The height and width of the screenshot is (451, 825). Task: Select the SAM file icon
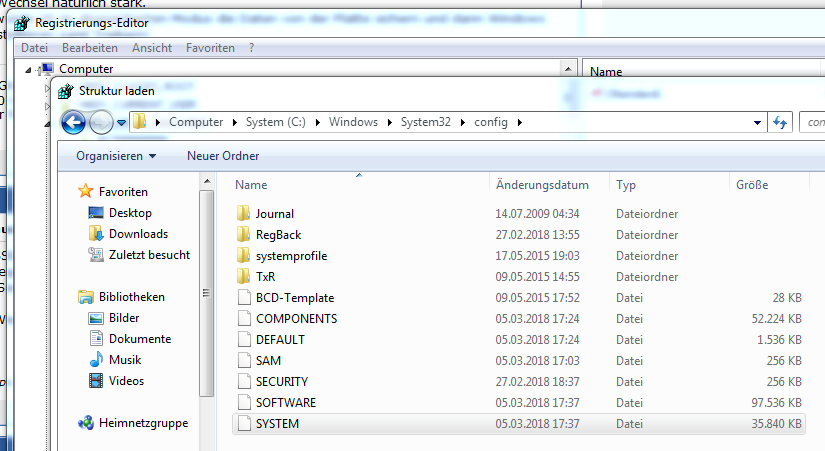point(244,360)
